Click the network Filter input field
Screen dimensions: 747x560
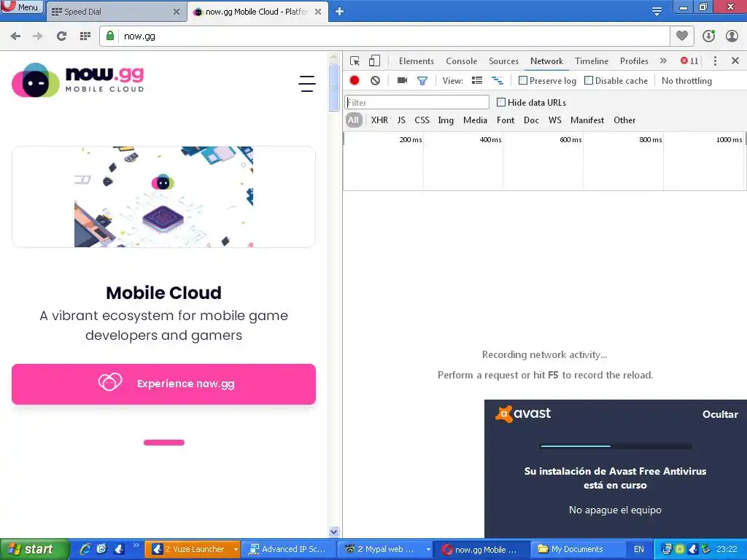pyautogui.click(x=417, y=102)
